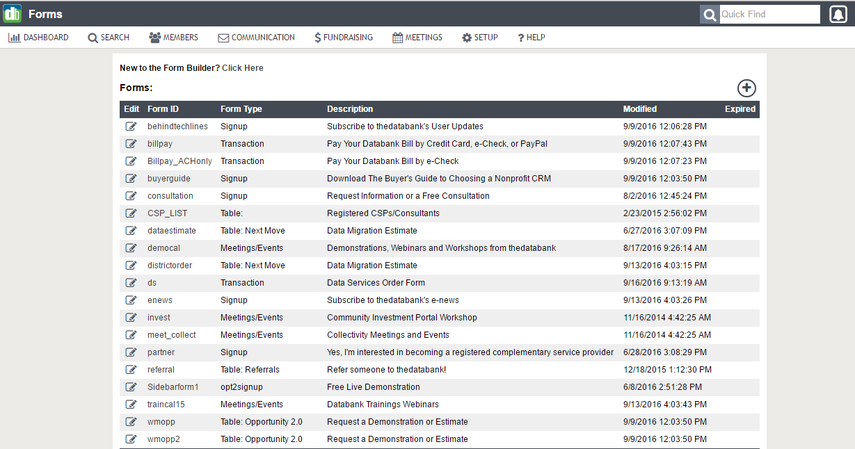The image size is (855, 449).
Task: Click 'Refer someone to thedatabank!' description
Action: click(387, 369)
